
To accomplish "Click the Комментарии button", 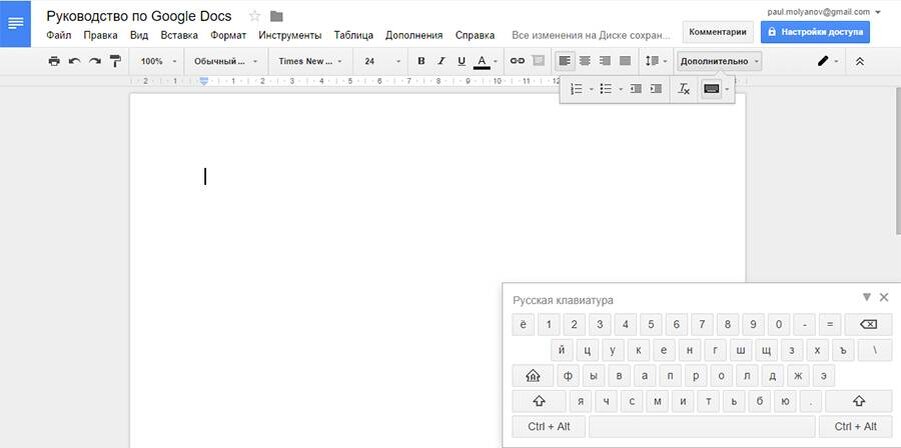I will 718,32.
